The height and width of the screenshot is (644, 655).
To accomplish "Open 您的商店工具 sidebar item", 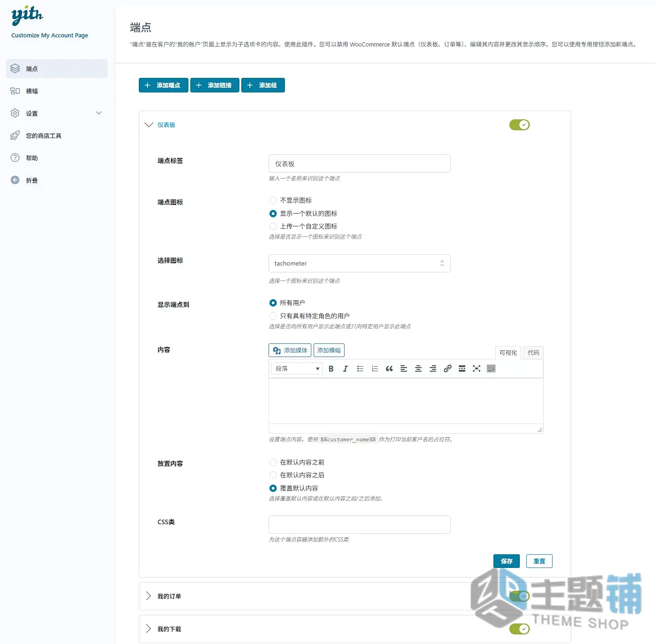I will pyautogui.click(x=57, y=135).
